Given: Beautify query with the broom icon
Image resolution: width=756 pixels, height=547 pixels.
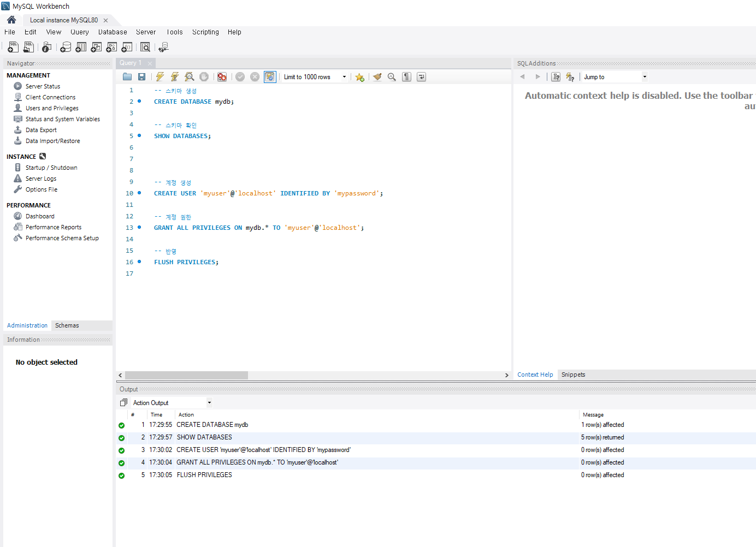Looking at the screenshot, I should (377, 77).
